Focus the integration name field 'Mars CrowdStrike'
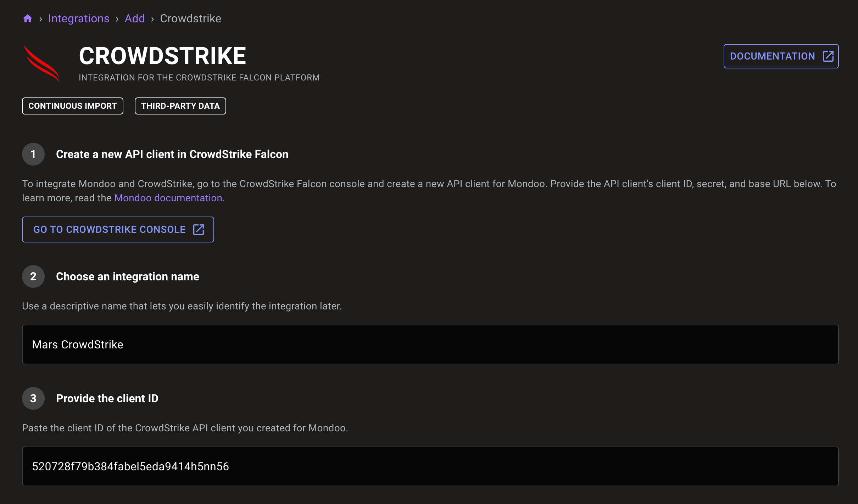Image resolution: width=858 pixels, height=504 pixels. 430,345
